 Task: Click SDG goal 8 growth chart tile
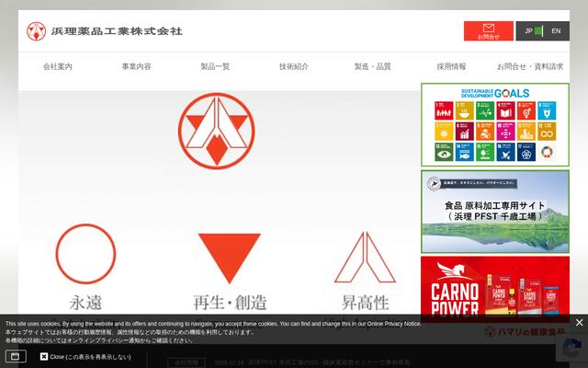(x=464, y=131)
